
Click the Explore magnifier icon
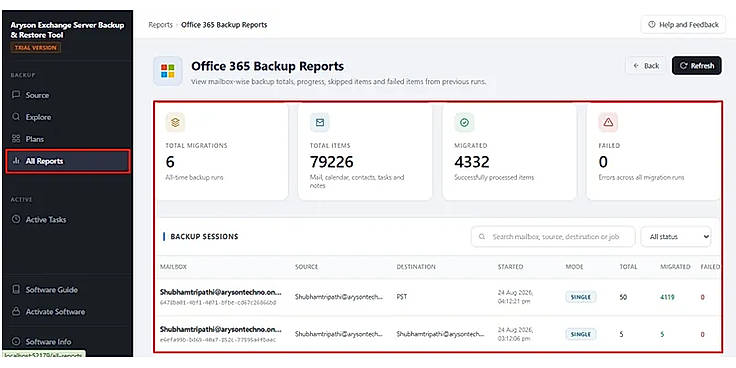(x=16, y=116)
